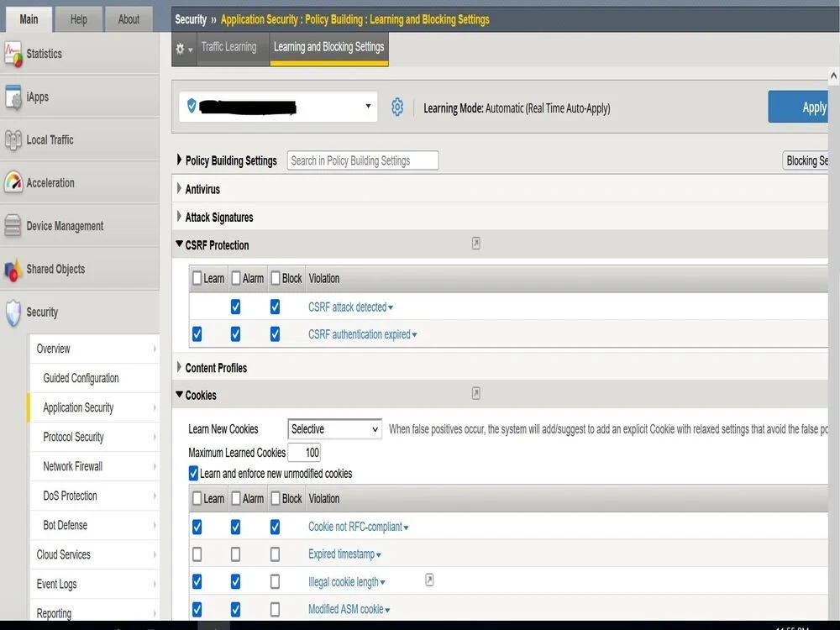Open the Help tab

[79, 18]
